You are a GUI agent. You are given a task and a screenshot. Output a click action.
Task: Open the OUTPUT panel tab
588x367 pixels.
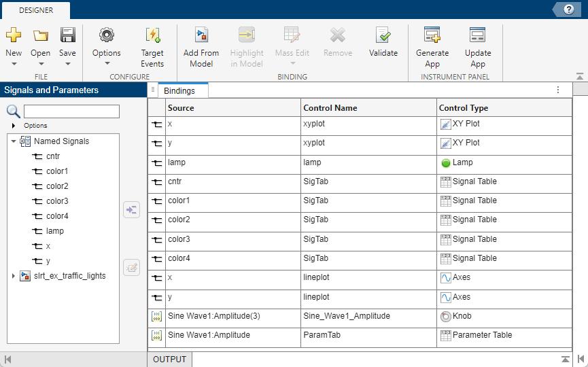pyautogui.click(x=169, y=360)
